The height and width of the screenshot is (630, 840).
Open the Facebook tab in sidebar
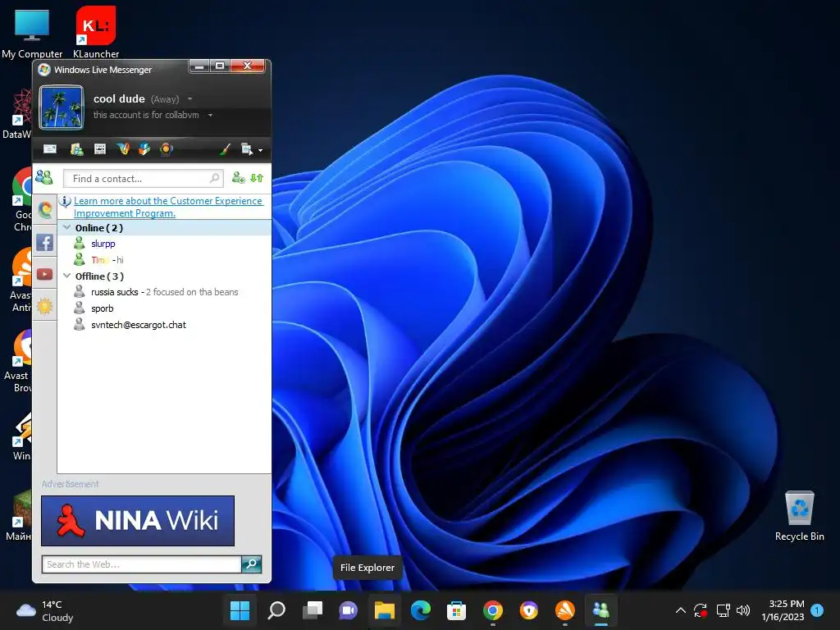click(x=45, y=242)
